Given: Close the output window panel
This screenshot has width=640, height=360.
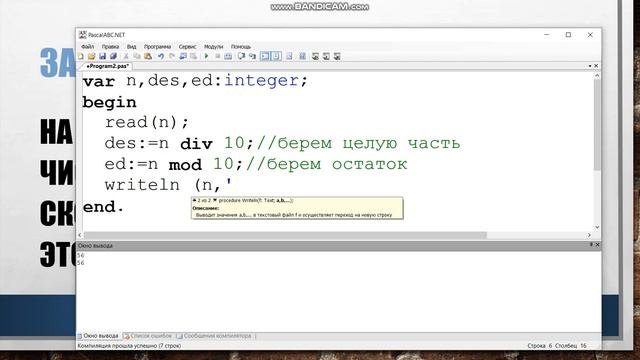Looking at the screenshot, I should click(597, 244).
